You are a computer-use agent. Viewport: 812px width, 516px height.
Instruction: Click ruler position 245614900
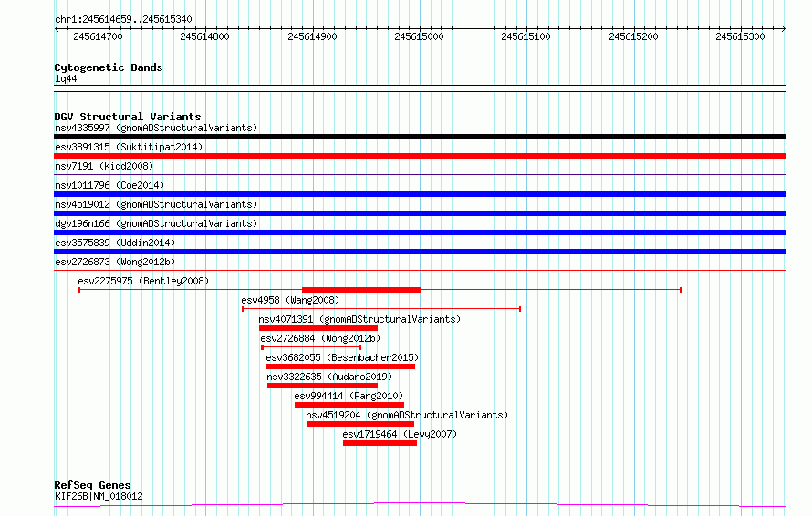point(312,36)
